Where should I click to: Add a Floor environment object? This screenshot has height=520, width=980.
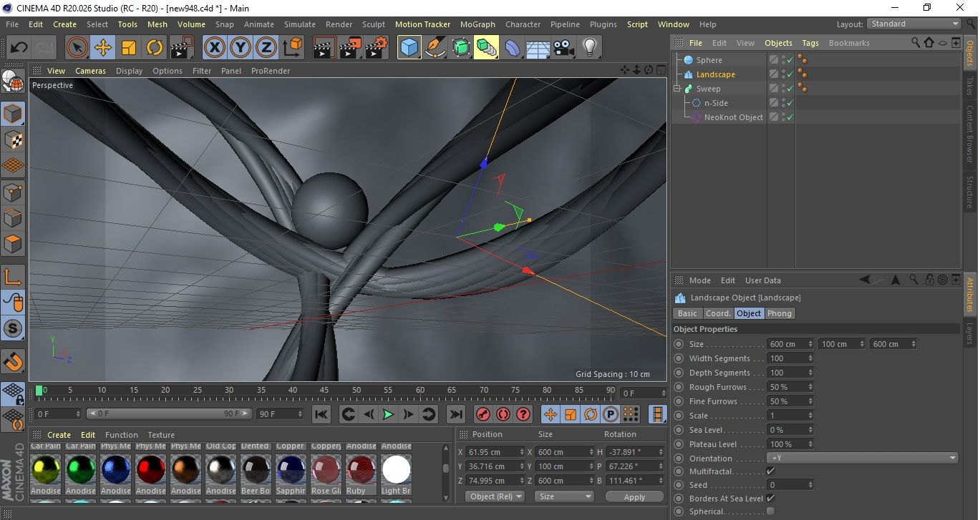[x=538, y=48]
